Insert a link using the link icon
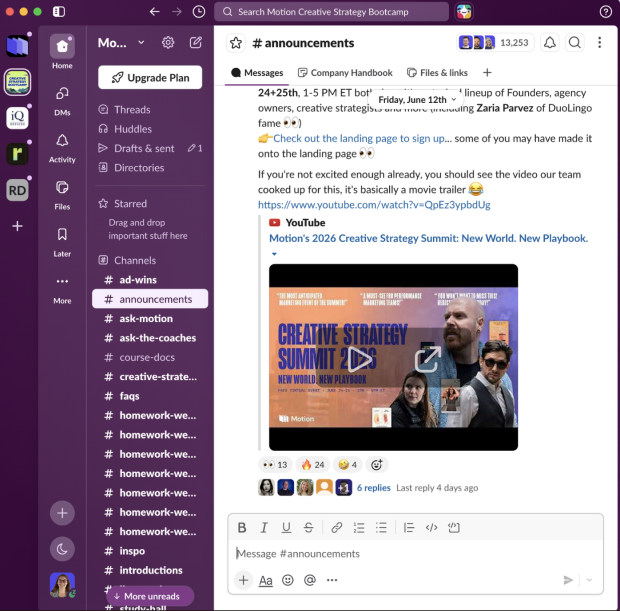This screenshot has width=620, height=611. coord(336,527)
